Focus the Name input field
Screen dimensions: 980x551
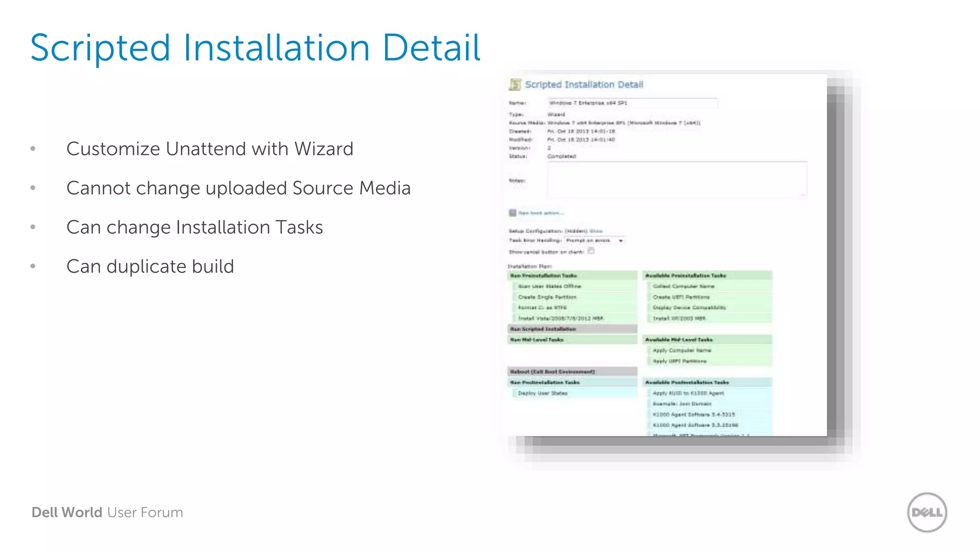coord(632,103)
